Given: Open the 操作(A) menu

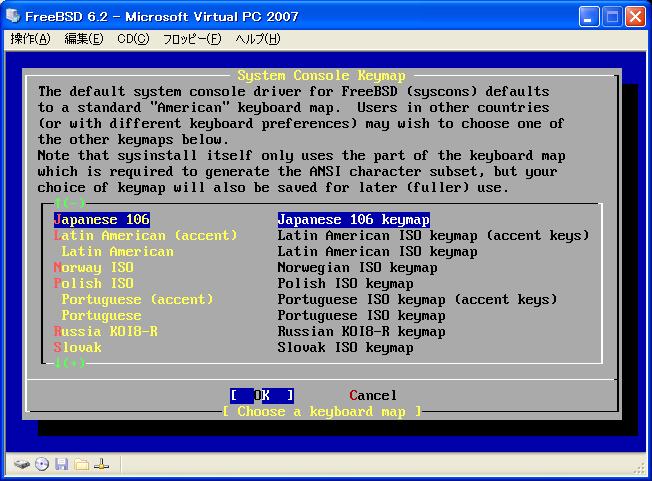Looking at the screenshot, I should tap(30, 39).
